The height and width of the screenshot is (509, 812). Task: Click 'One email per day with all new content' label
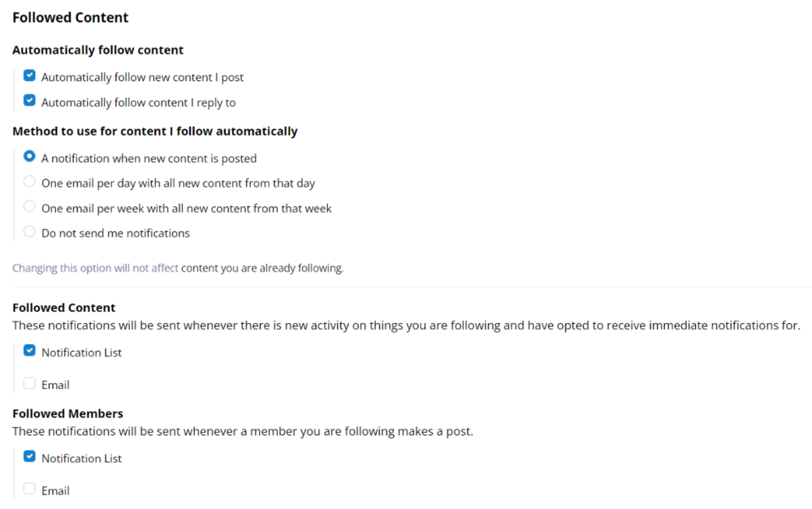point(178,183)
